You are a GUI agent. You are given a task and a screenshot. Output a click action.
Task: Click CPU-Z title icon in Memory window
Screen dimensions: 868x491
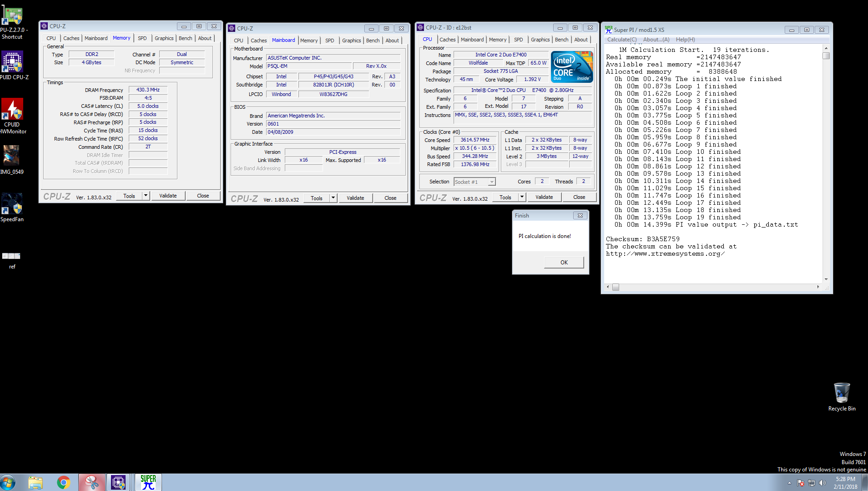click(44, 26)
